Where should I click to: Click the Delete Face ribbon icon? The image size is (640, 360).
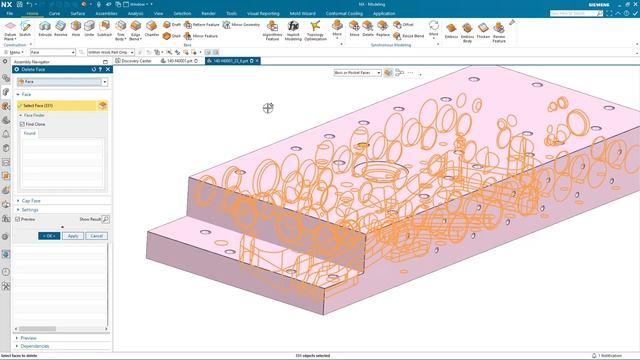point(368,29)
